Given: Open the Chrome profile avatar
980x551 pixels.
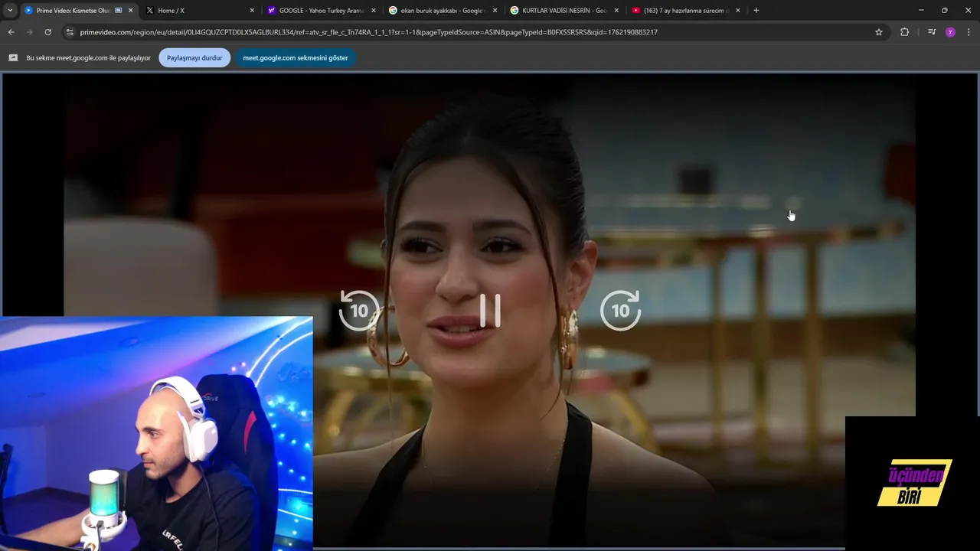Looking at the screenshot, I should pos(950,32).
